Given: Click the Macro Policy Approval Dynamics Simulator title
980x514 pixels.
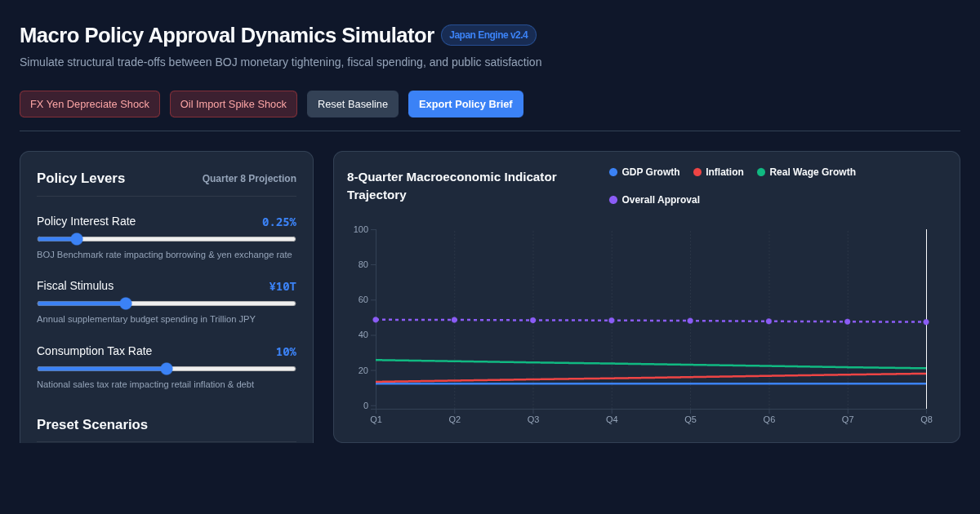Looking at the screenshot, I should [x=227, y=35].
